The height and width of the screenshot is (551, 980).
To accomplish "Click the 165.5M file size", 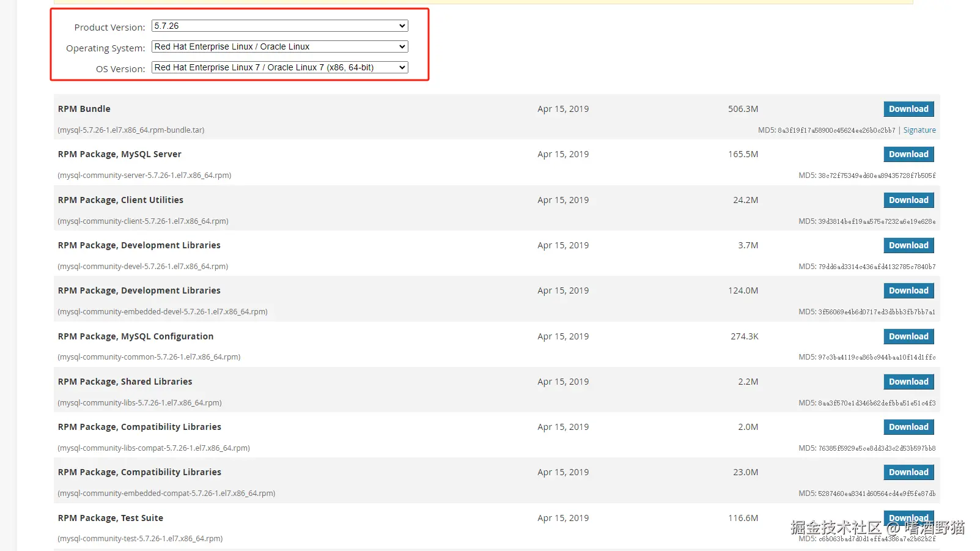I will [x=743, y=154].
